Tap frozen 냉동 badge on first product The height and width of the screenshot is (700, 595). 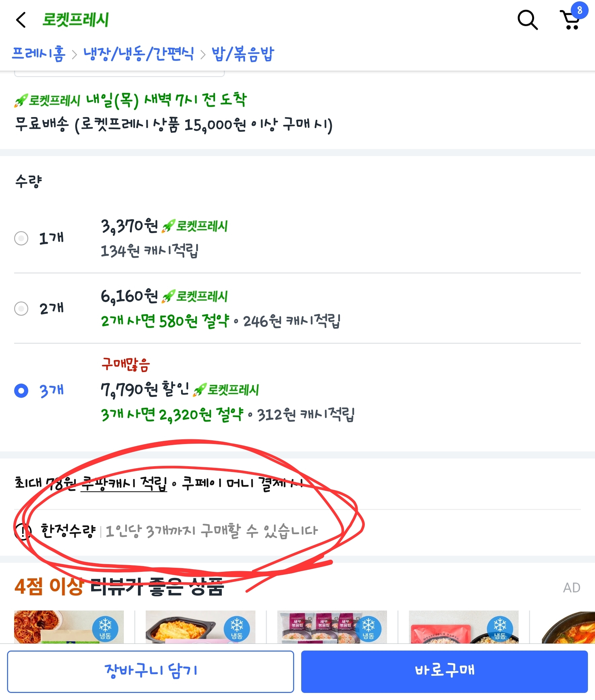click(105, 628)
